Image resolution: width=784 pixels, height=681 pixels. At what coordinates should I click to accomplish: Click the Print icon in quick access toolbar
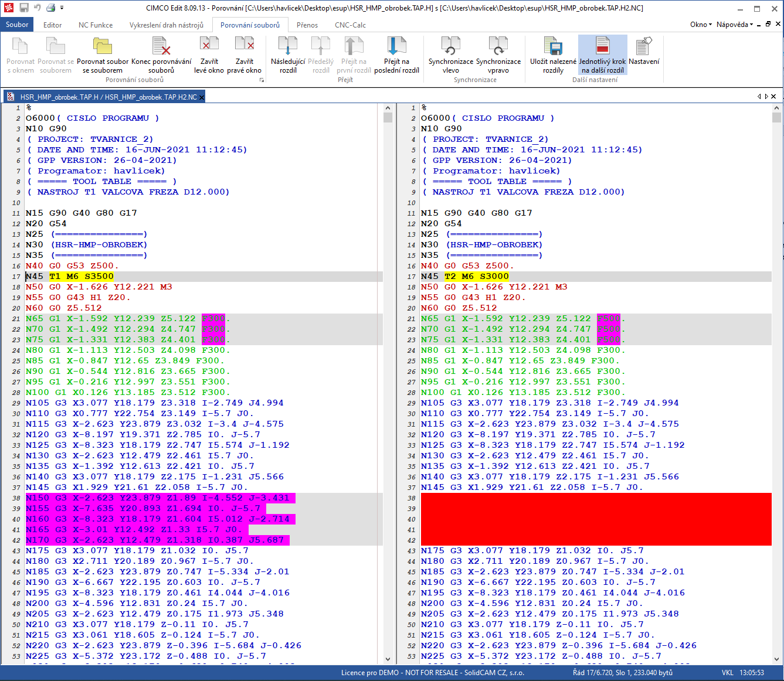click(51, 8)
